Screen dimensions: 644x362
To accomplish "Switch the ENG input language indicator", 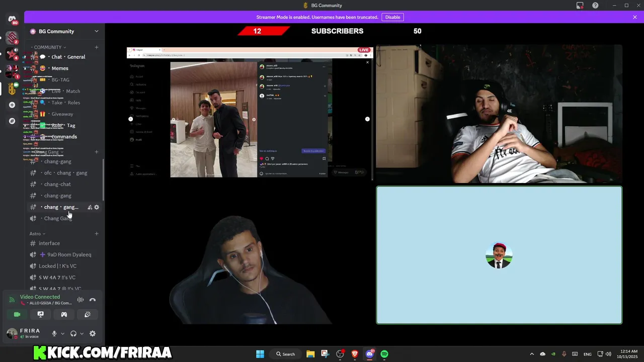I will tap(588, 354).
